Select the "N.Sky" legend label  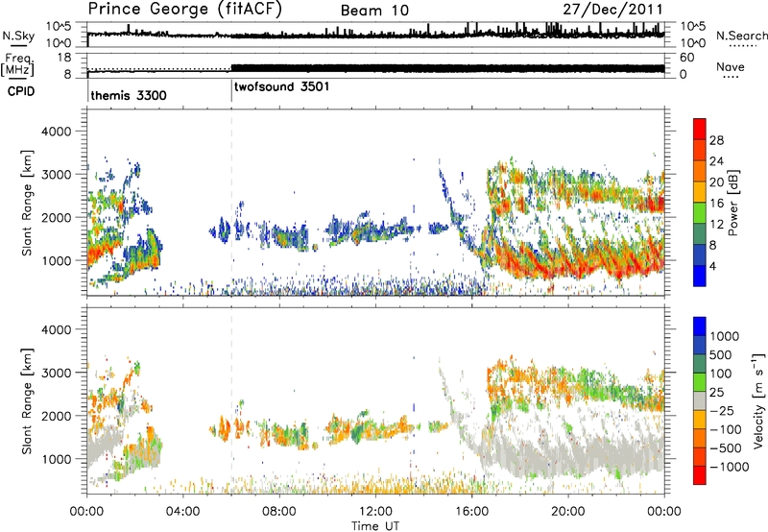(18, 36)
